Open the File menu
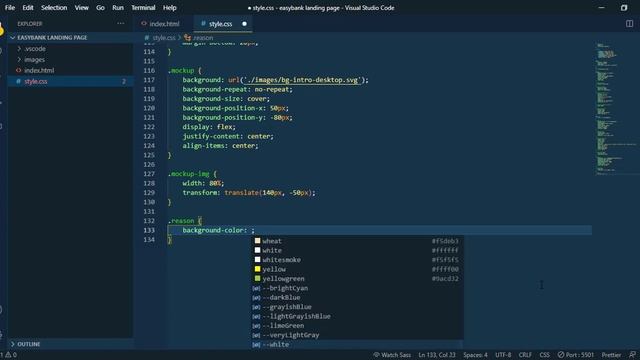Screen dimensions: 640x360 [x=10, y=8]
